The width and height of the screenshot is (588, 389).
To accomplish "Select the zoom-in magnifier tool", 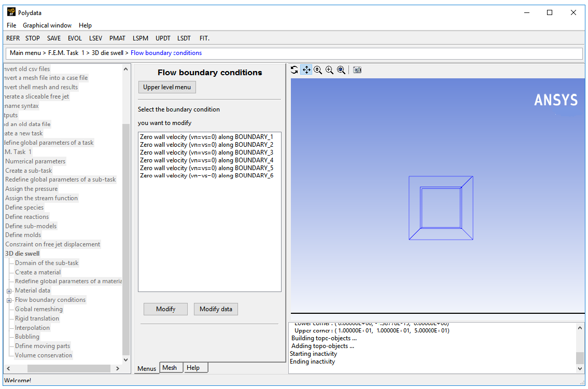I will (330, 70).
